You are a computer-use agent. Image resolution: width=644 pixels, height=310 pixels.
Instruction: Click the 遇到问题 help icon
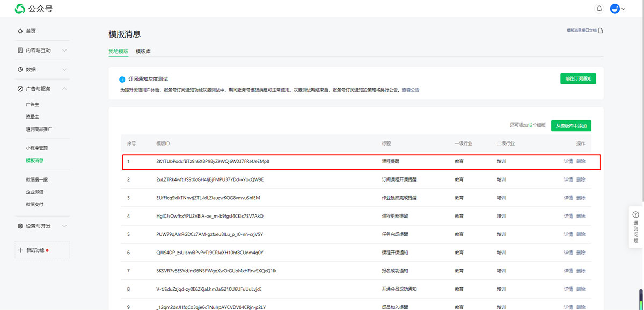point(636,214)
